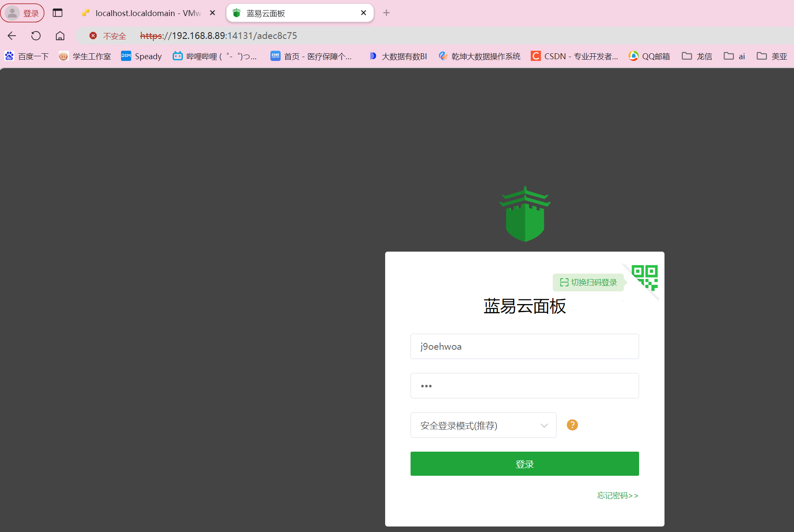794x532 pixels.
Task: Open the QQ邮箱 bookmark
Action: coord(649,56)
